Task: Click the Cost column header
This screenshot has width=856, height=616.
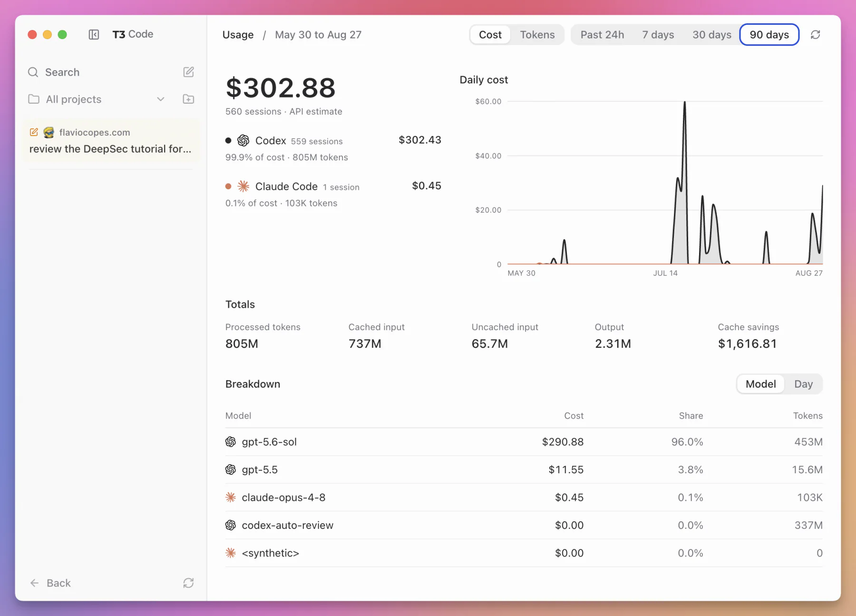Action: pyautogui.click(x=574, y=416)
